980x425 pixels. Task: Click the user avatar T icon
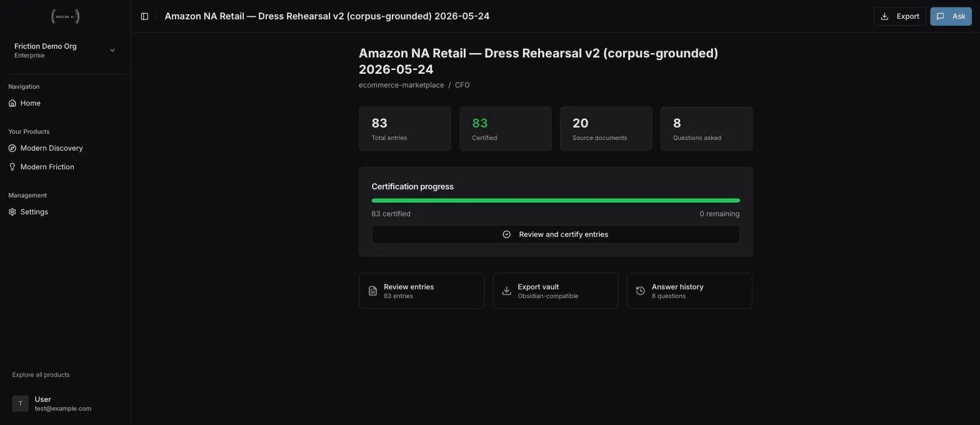click(x=20, y=404)
